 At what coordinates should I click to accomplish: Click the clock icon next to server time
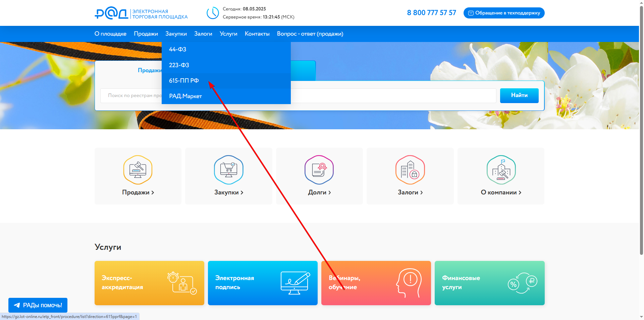pos(213,13)
